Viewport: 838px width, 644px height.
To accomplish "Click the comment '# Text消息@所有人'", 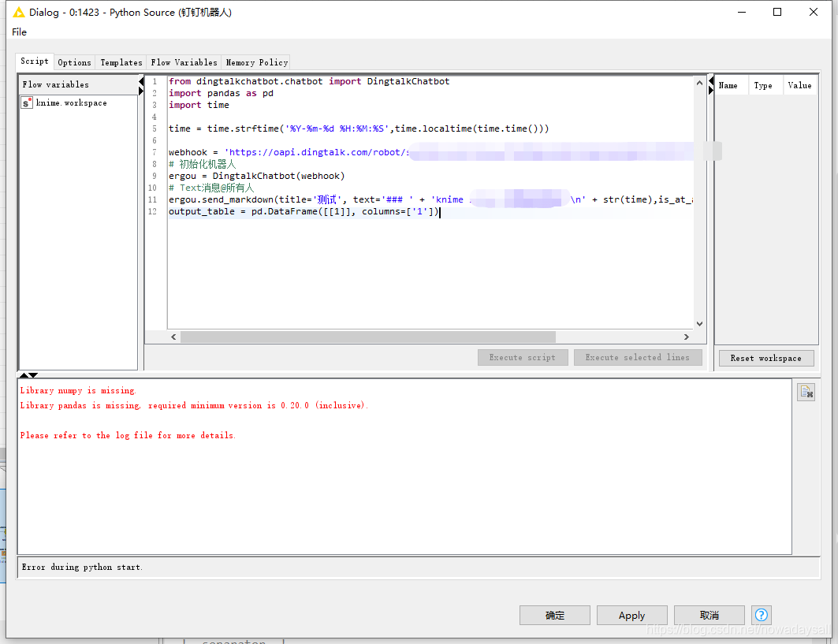I will 211,188.
